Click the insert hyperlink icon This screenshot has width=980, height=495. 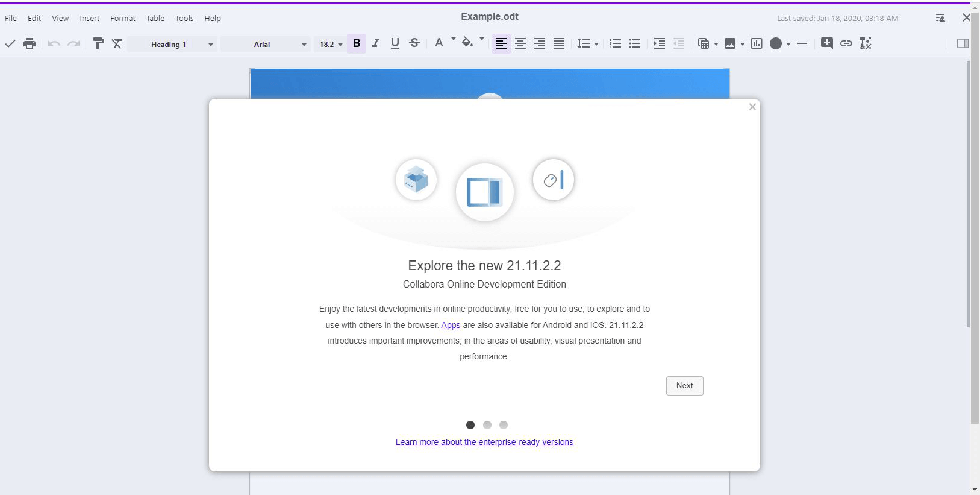coord(846,43)
